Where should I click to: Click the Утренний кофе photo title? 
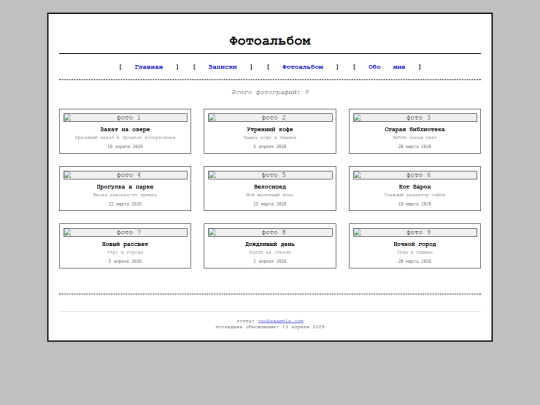[270, 129]
